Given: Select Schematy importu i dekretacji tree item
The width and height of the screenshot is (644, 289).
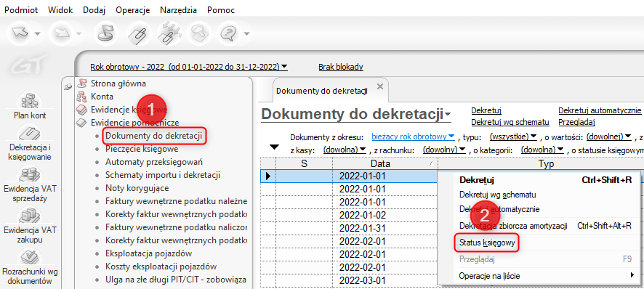Looking at the screenshot, I should [x=163, y=175].
